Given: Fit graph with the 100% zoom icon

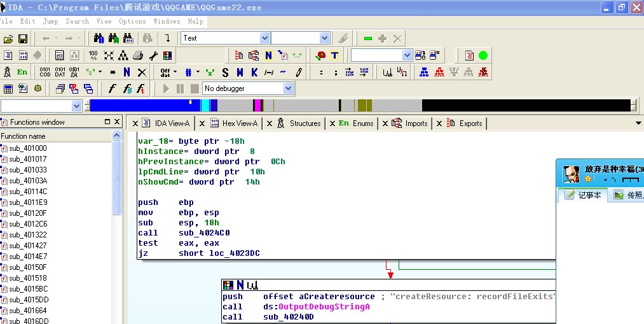Looking at the screenshot, I should 93,55.
